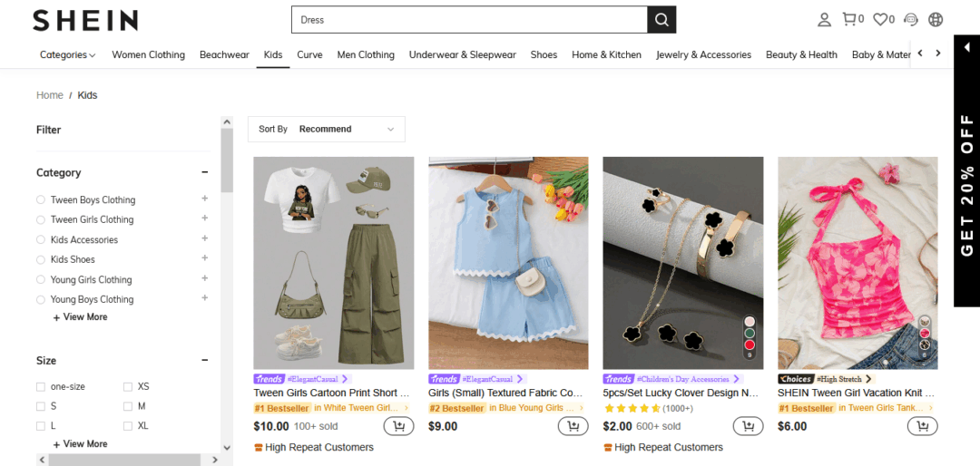Open the user account icon
Image resolution: width=980 pixels, height=466 pixels.
pyautogui.click(x=824, y=20)
